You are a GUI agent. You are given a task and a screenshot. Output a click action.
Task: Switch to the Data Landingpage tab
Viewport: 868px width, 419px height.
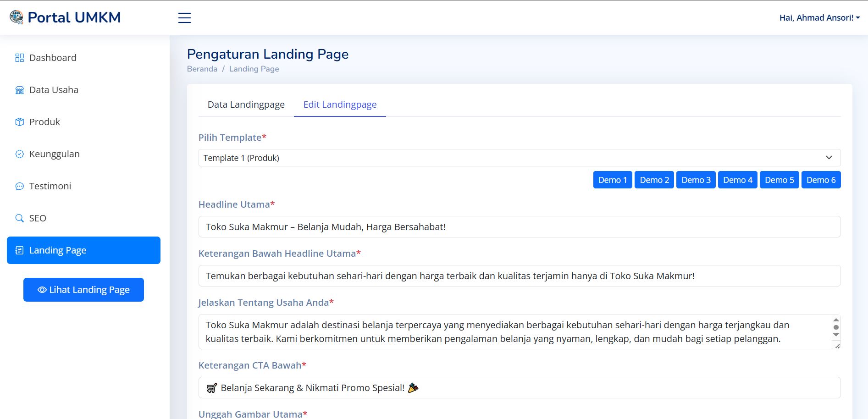click(246, 105)
